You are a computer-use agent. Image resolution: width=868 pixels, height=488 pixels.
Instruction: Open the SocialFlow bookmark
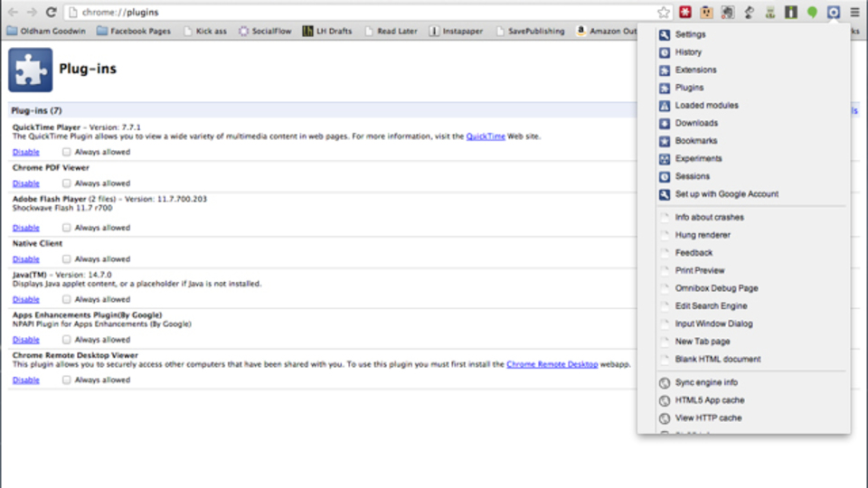click(265, 31)
